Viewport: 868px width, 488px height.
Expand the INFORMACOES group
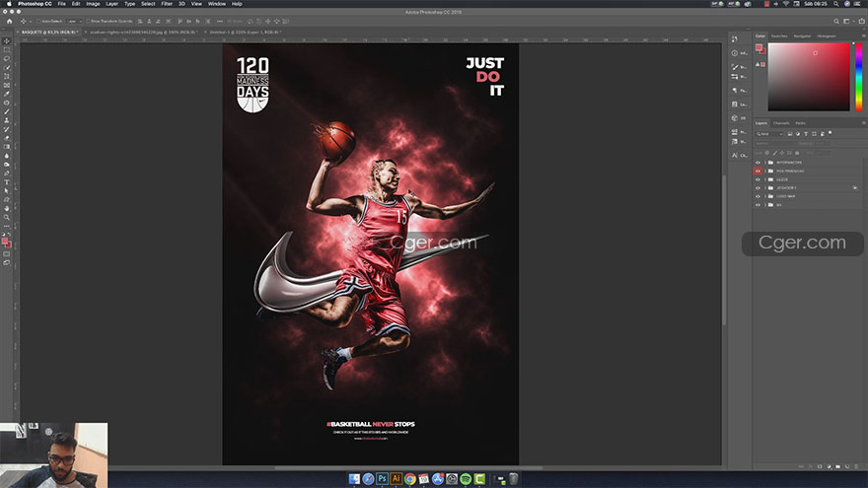[x=765, y=163]
